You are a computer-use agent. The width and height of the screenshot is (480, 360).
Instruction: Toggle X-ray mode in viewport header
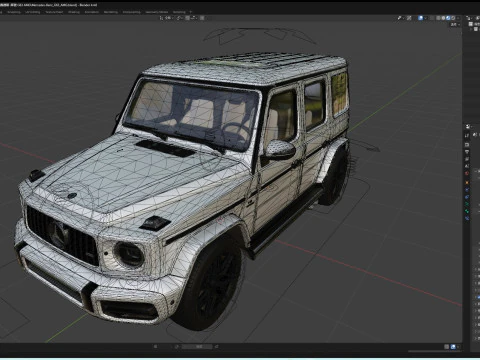point(432,18)
